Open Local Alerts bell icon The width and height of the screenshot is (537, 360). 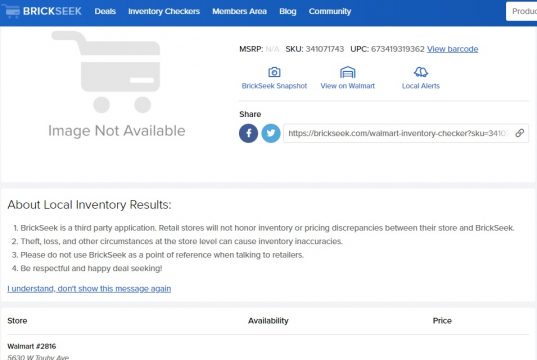[x=421, y=72]
